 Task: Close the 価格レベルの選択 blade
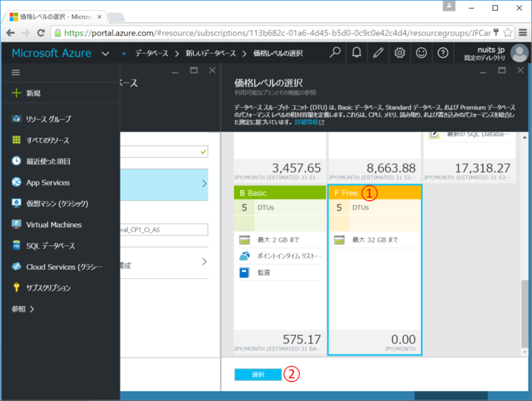[520, 70]
